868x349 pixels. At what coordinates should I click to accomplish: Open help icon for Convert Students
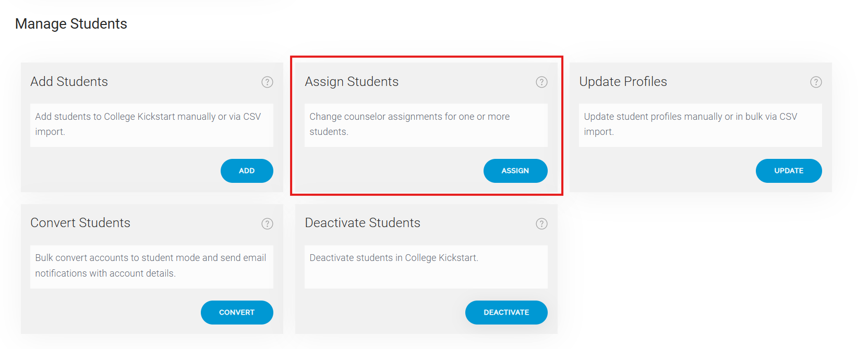click(267, 223)
